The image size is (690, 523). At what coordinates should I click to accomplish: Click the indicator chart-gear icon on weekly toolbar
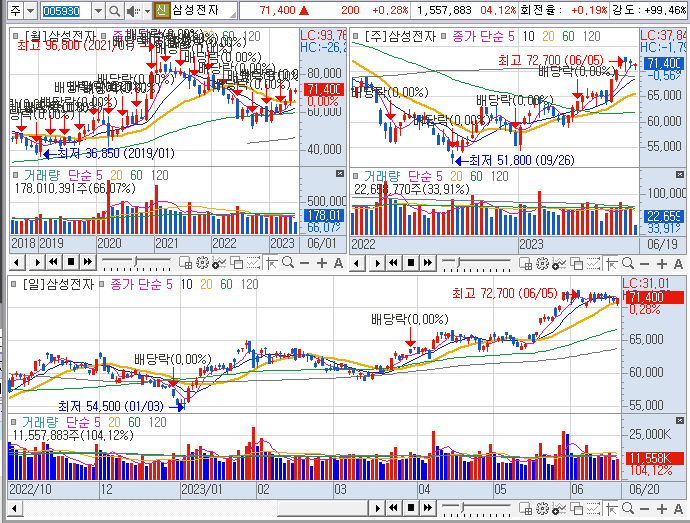point(559,264)
